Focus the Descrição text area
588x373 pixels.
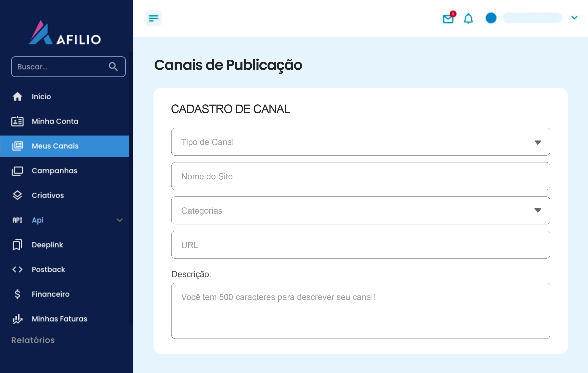[360, 311]
